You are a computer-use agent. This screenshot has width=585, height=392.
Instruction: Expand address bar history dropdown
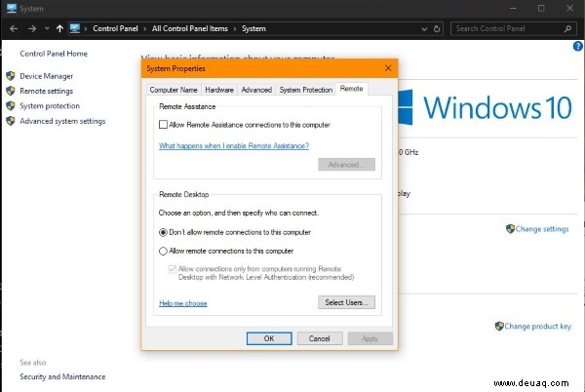[424, 28]
